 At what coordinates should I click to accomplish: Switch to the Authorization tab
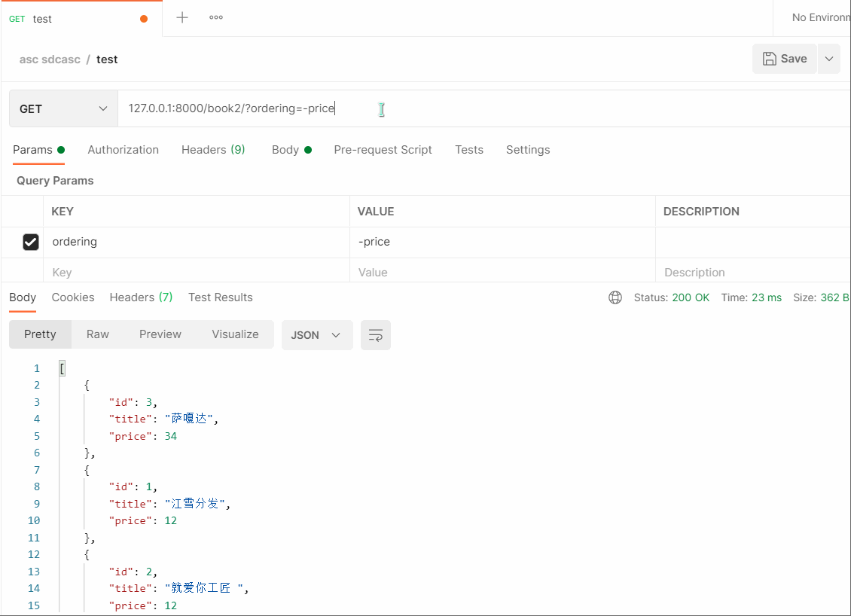(123, 150)
